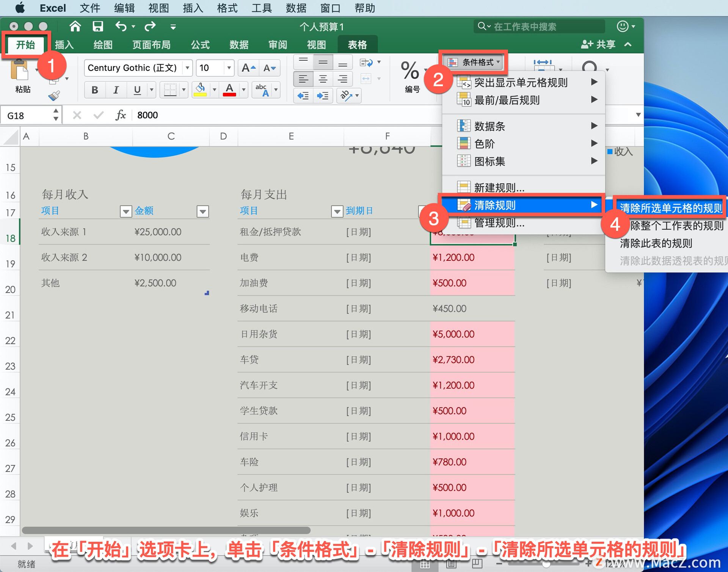Toggle Italic formatting

tap(116, 90)
